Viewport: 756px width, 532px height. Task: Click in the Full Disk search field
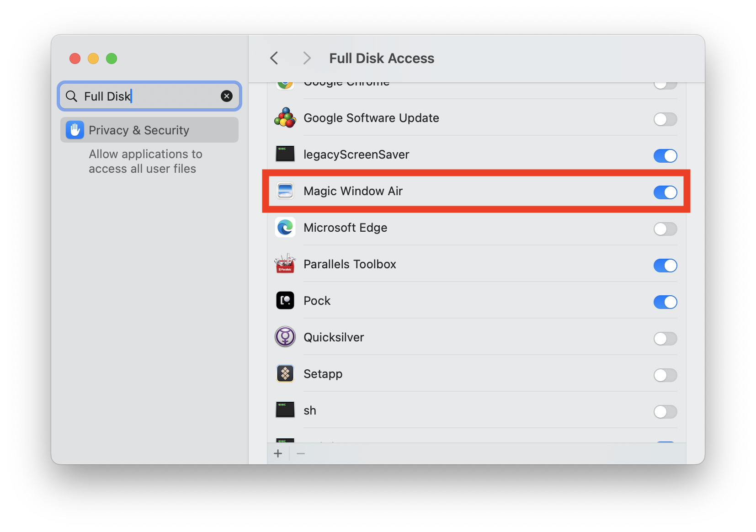pos(149,96)
